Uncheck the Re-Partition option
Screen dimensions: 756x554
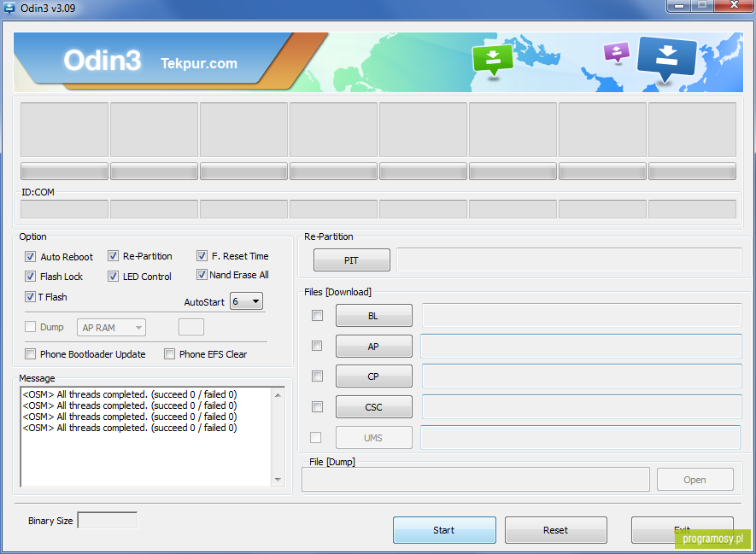[113, 256]
